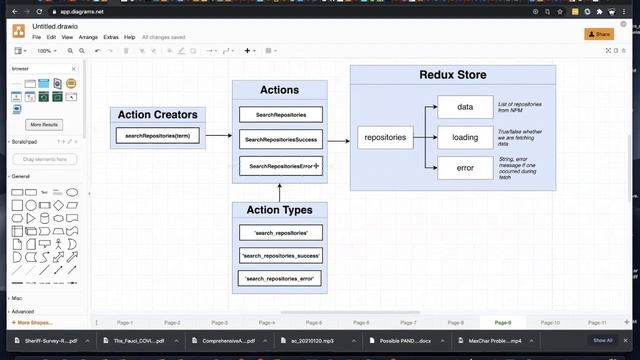Open ac_20210120.mp3 download item
The height and width of the screenshot is (360, 640).
click(x=312, y=340)
